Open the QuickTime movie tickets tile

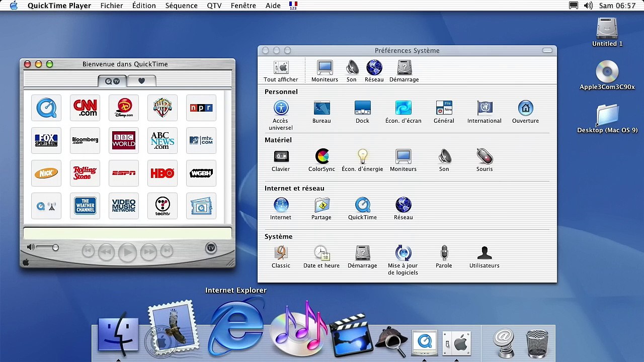201,206
